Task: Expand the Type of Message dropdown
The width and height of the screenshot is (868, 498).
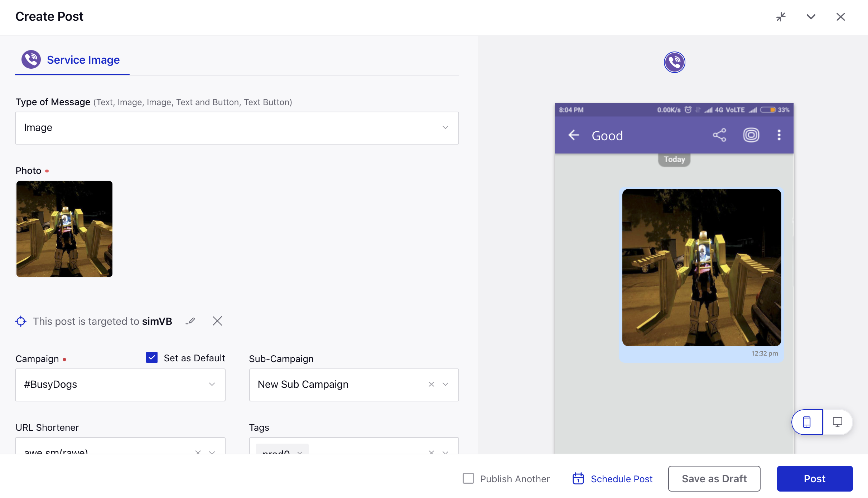Action: tap(237, 127)
